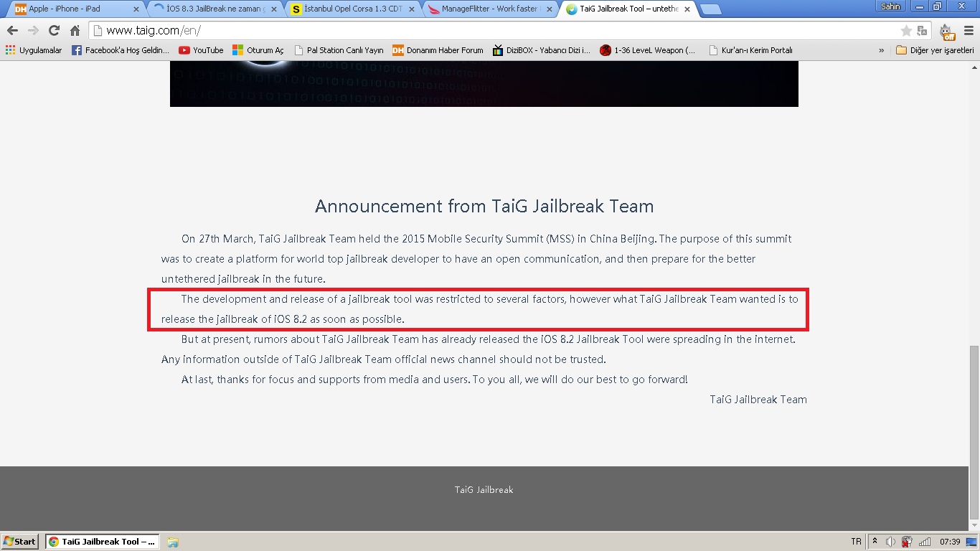Click the translate icon in address bar

click(x=922, y=31)
